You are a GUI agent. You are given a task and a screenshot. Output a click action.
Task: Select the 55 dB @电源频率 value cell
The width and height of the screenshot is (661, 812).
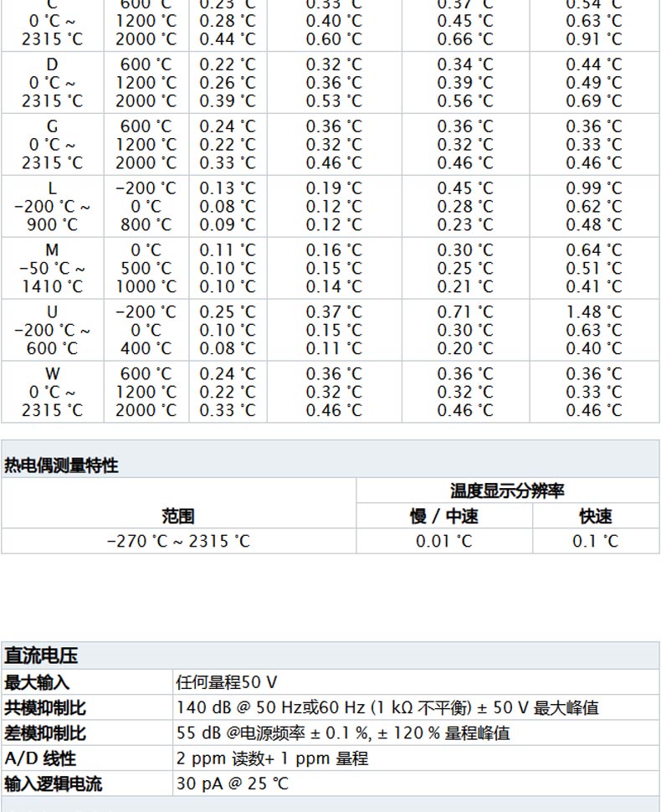(343, 733)
